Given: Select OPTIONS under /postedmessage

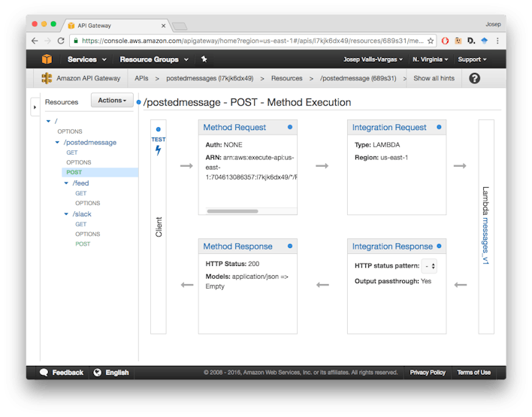Looking at the screenshot, I should tap(79, 162).
